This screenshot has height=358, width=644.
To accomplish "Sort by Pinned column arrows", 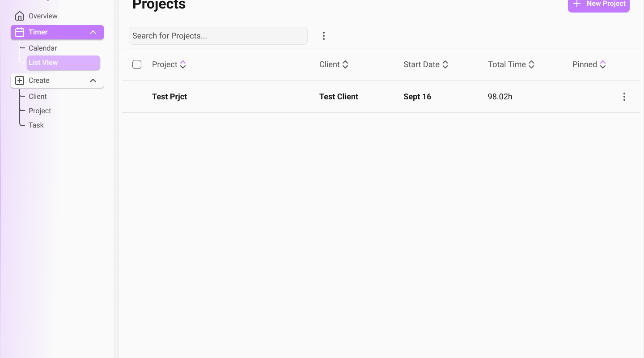I will tap(603, 64).
